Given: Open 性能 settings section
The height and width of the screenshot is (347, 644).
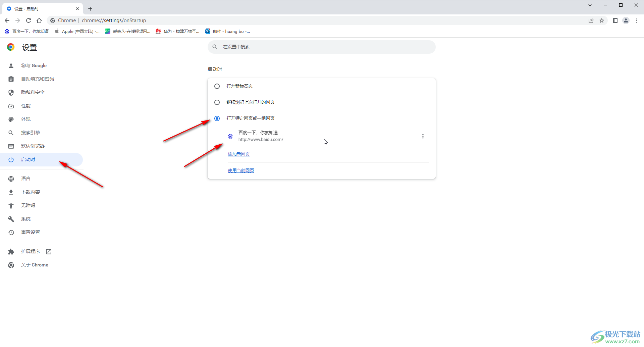Looking at the screenshot, I should click(41, 106).
